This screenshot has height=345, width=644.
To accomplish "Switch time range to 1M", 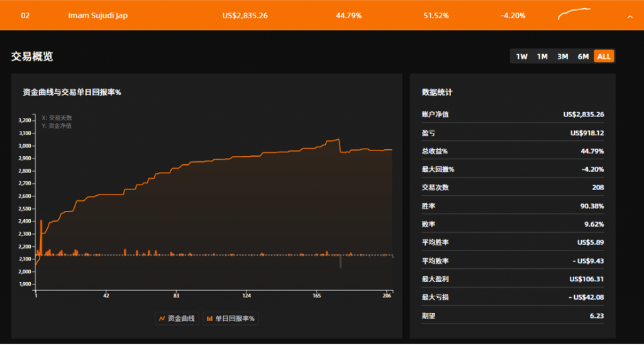I will click(x=541, y=57).
